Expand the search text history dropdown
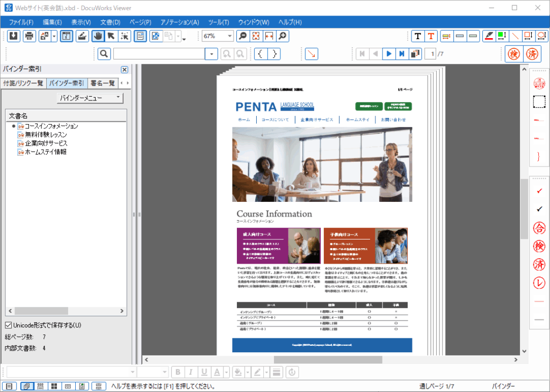Image resolution: width=550 pixels, height=392 pixels. click(212, 54)
